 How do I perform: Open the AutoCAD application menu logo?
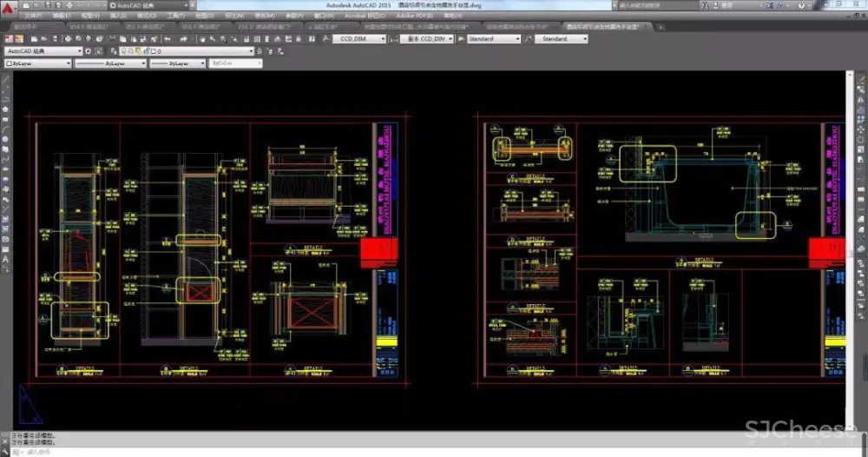point(7,7)
